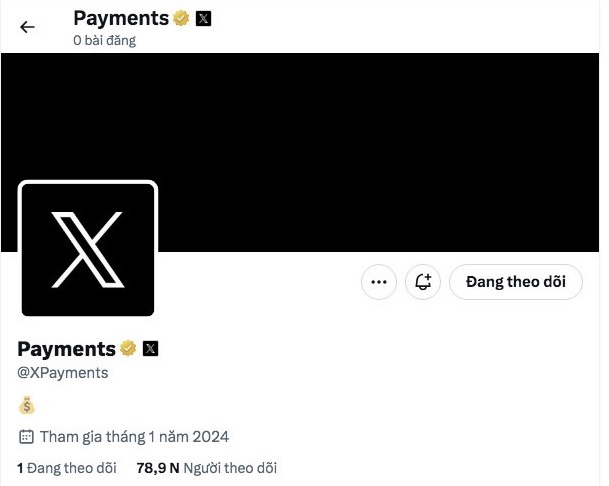Open the X logo profile picture

(88, 248)
